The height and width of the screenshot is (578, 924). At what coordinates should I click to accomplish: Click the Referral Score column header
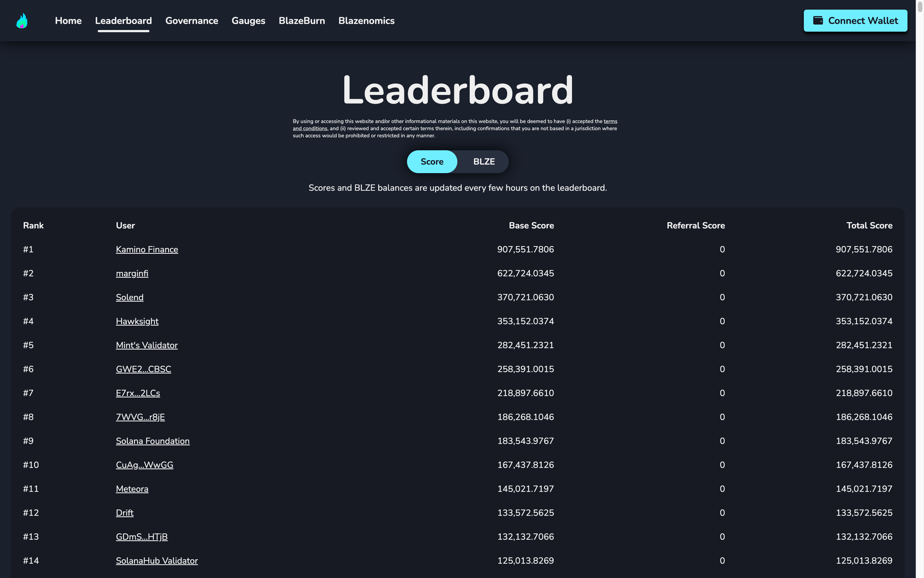point(696,225)
